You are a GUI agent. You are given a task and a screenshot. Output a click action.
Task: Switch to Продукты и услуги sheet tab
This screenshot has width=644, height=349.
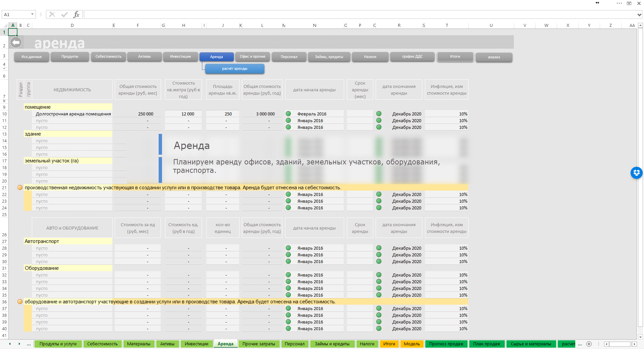pos(58,344)
